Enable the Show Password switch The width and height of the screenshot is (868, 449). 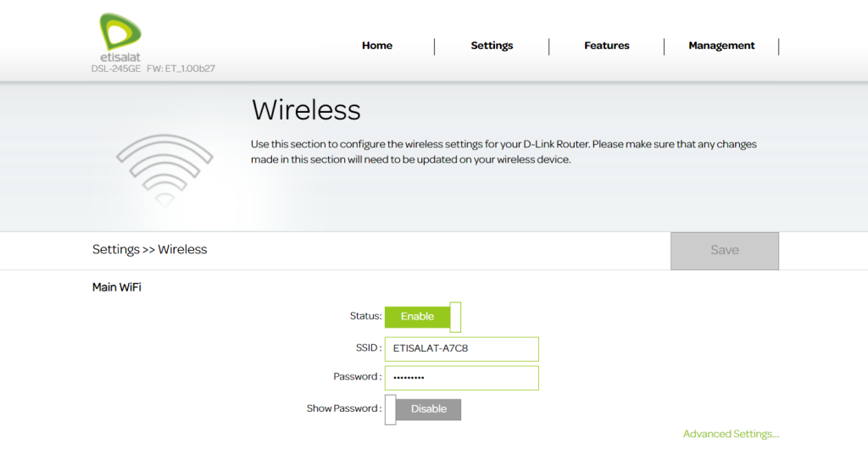[423, 409]
